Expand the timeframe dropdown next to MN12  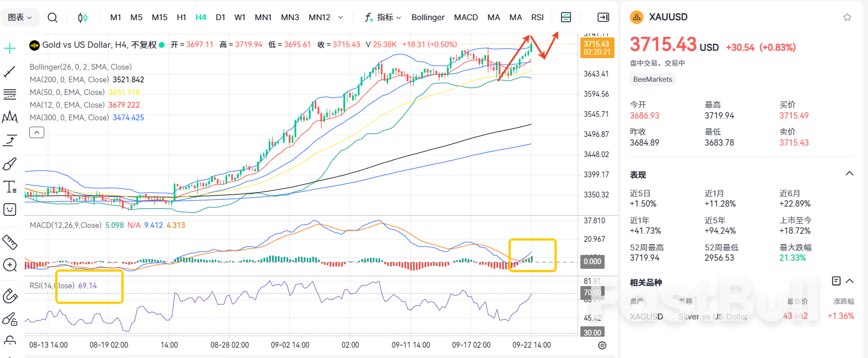click(341, 17)
